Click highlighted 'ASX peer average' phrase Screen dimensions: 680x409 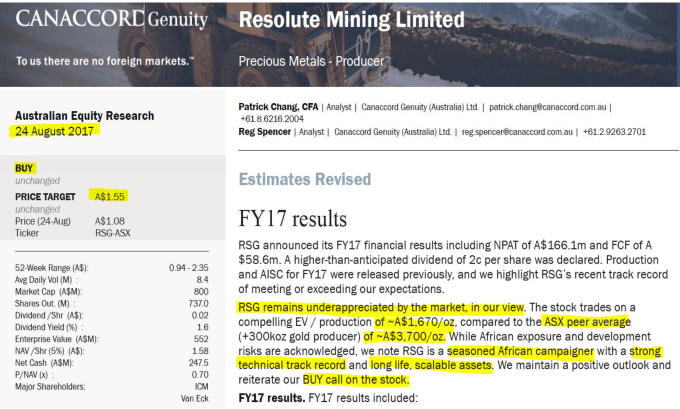point(588,320)
